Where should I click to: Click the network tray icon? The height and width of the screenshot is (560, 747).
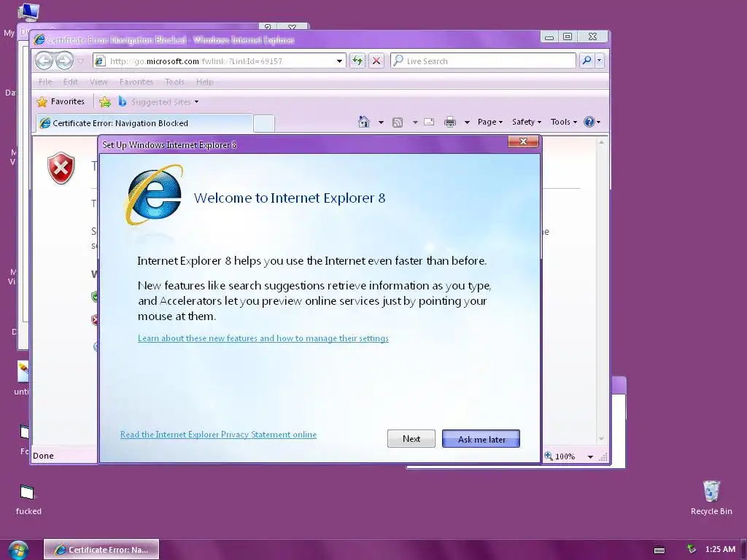(692, 549)
